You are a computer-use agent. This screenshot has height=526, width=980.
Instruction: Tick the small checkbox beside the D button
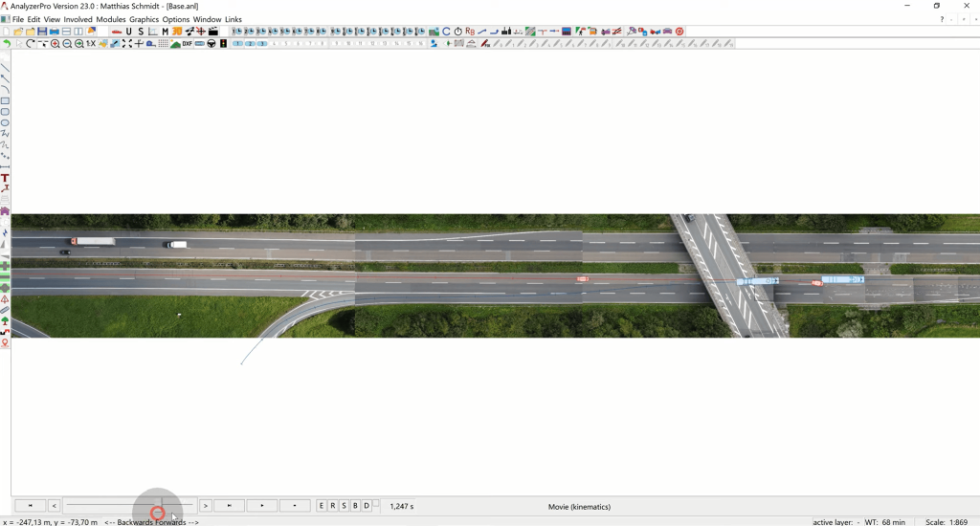click(x=376, y=504)
